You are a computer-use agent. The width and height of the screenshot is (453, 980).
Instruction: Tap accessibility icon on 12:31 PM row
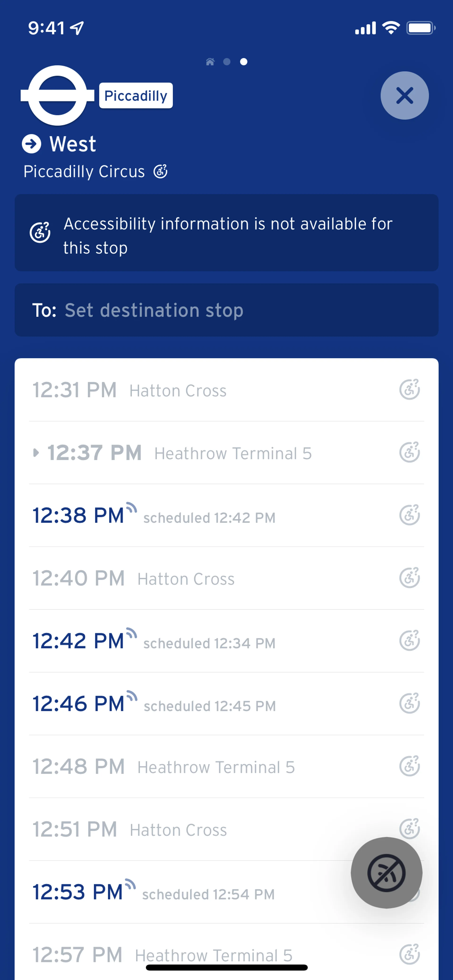click(409, 389)
